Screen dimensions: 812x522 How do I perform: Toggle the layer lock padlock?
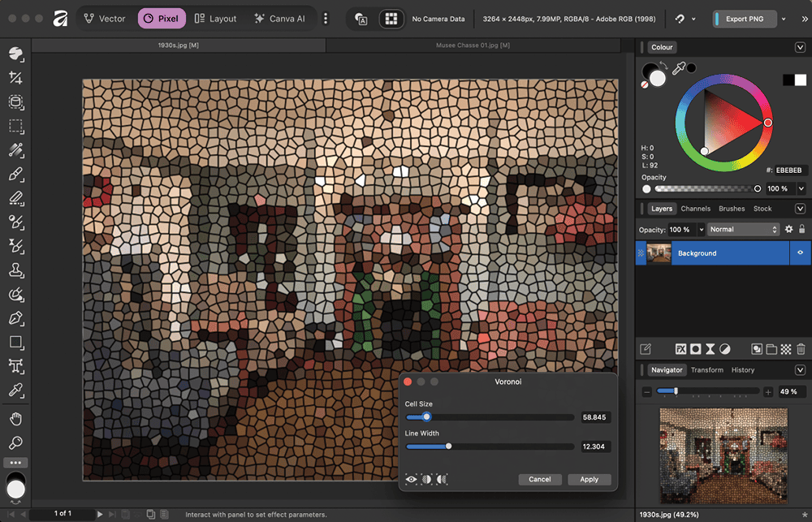coord(801,230)
